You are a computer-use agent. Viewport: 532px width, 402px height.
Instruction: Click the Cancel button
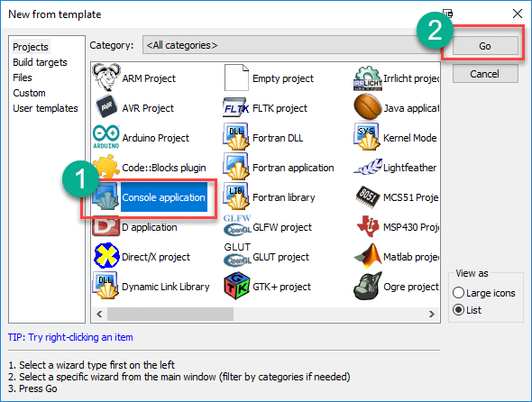485,74
